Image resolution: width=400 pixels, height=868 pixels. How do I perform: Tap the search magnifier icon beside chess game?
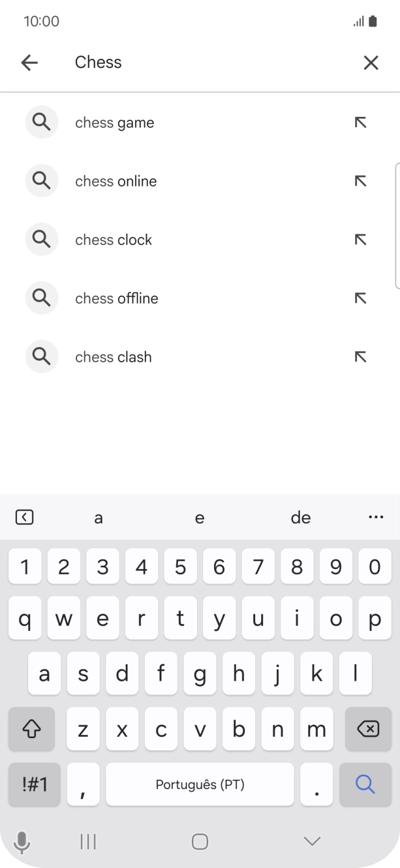tap(42, 122)
